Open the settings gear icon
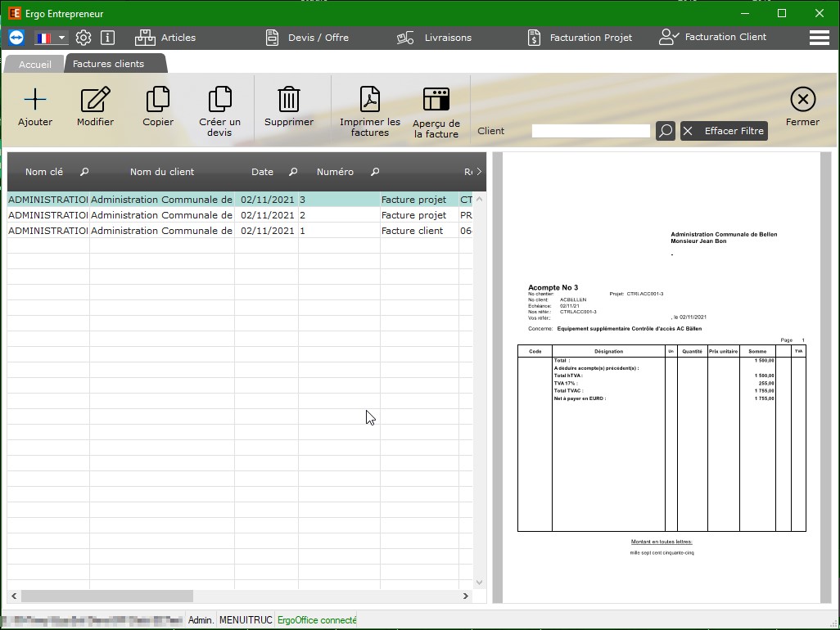 (84, 38)
